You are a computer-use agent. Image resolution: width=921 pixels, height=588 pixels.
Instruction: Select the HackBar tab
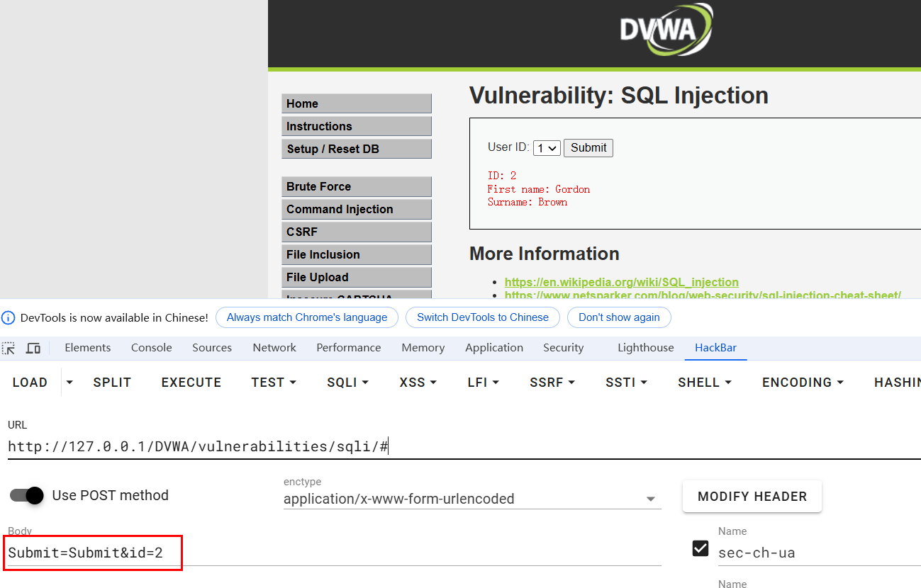(715, 348)
